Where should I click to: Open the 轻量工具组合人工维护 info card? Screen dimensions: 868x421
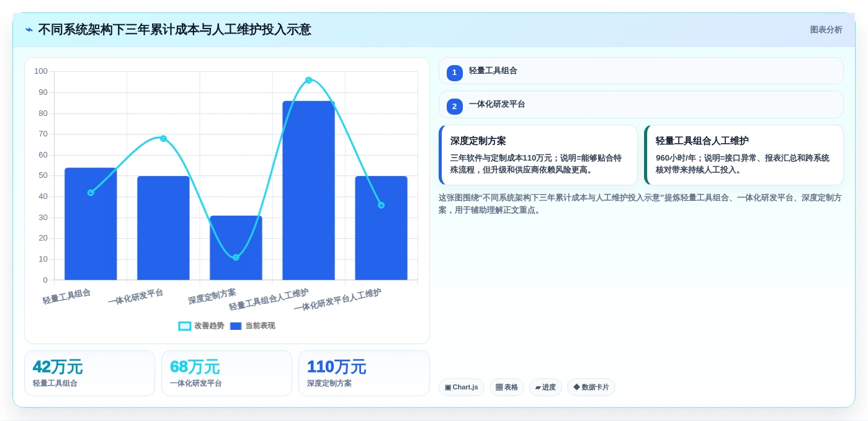click(744, 155)
